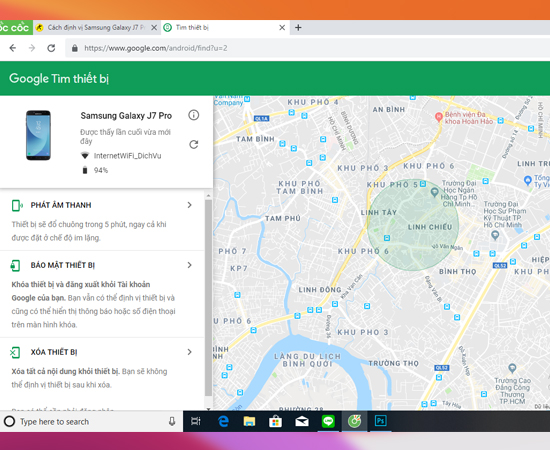This screenshot has height=450, width=550.
Task: Click Trường Cao Đẳng Công Thương map marker
Action: tap(512, 368)
